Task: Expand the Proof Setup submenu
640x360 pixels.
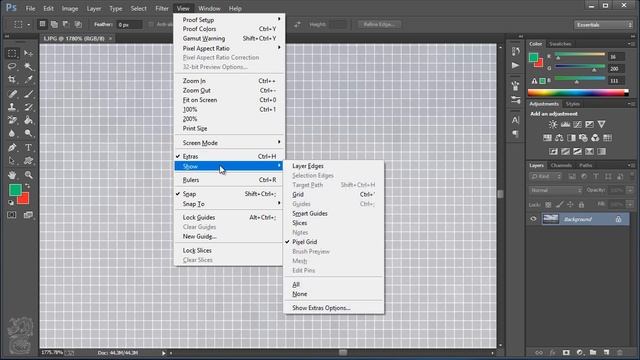Action: point(229,20)
